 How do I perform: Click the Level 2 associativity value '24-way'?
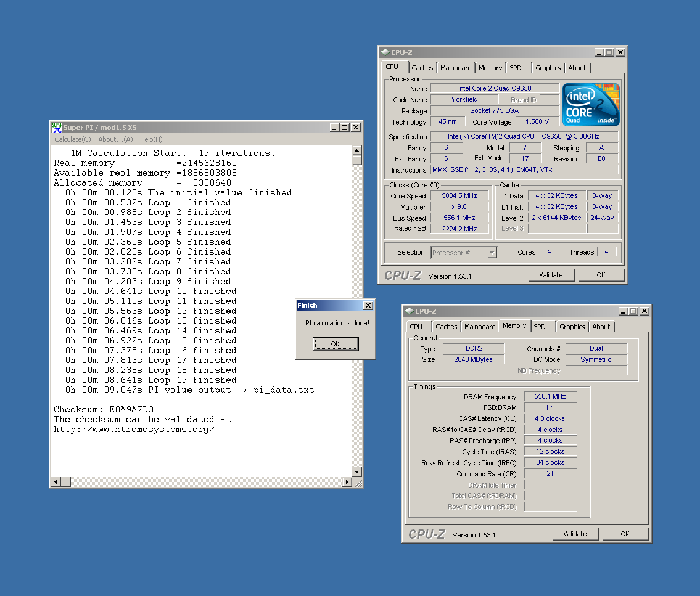(602, 218)
